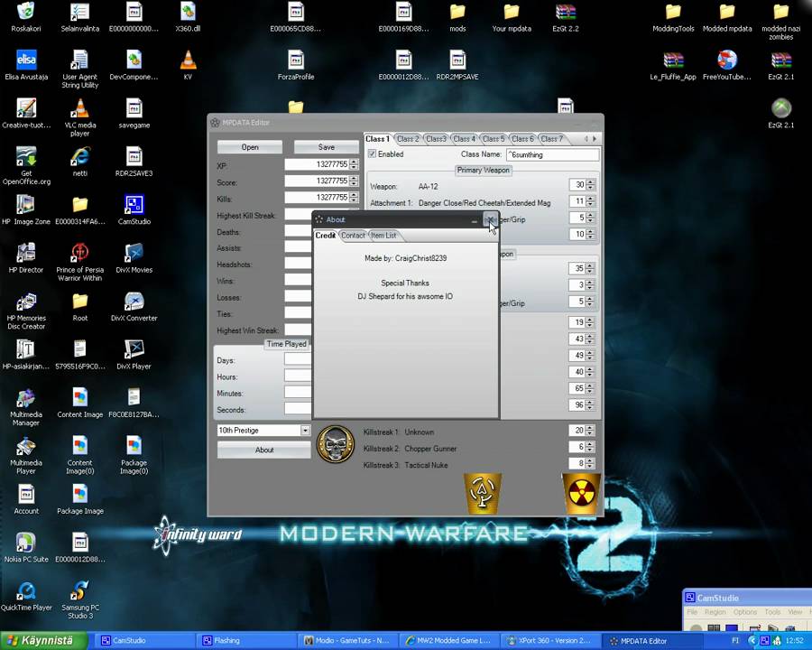Viewport: 812px width, 650px height.
Task: Select the QuickTime Player icon
Action: [x=26, y=595]
